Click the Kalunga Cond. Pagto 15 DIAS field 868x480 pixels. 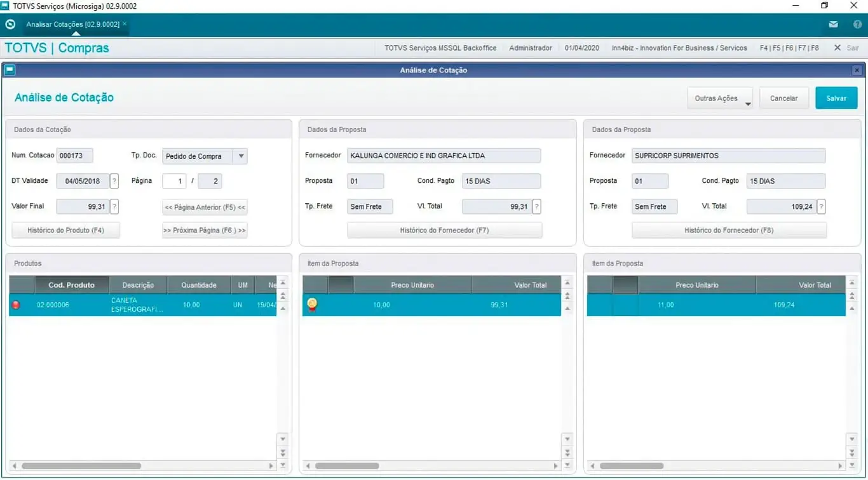point(501,181)
